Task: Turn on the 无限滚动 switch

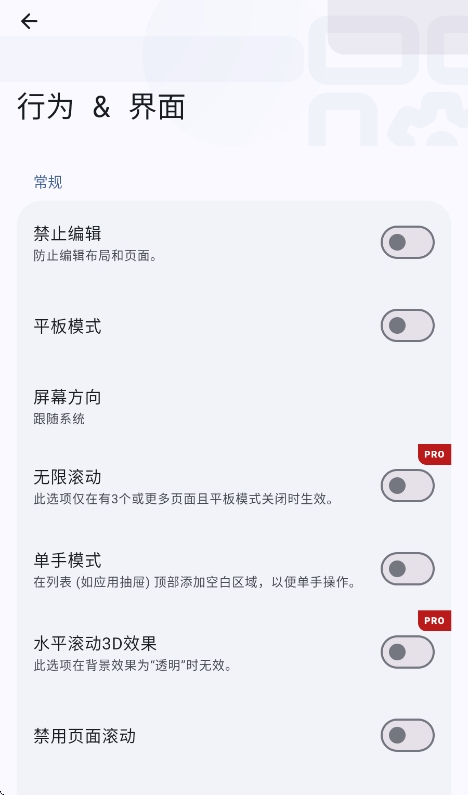Action: [x=408, y=486]
